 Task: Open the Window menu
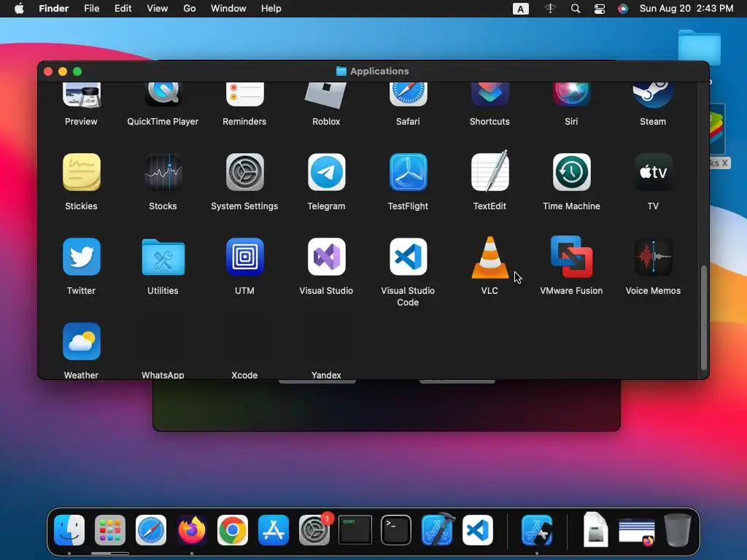tap(228, 9)
